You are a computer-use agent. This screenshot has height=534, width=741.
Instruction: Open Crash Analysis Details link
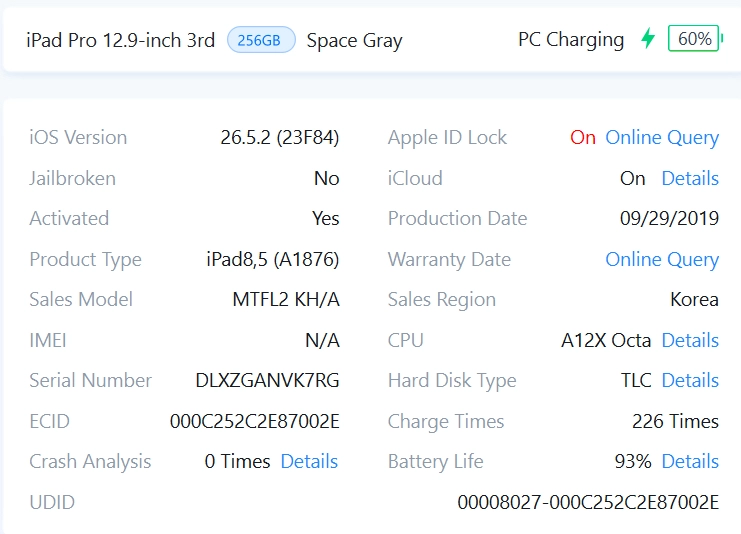click(309, 461)
